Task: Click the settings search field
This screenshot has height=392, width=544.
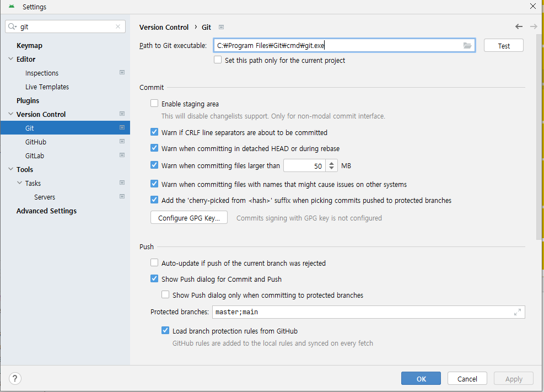Action: 66,26
